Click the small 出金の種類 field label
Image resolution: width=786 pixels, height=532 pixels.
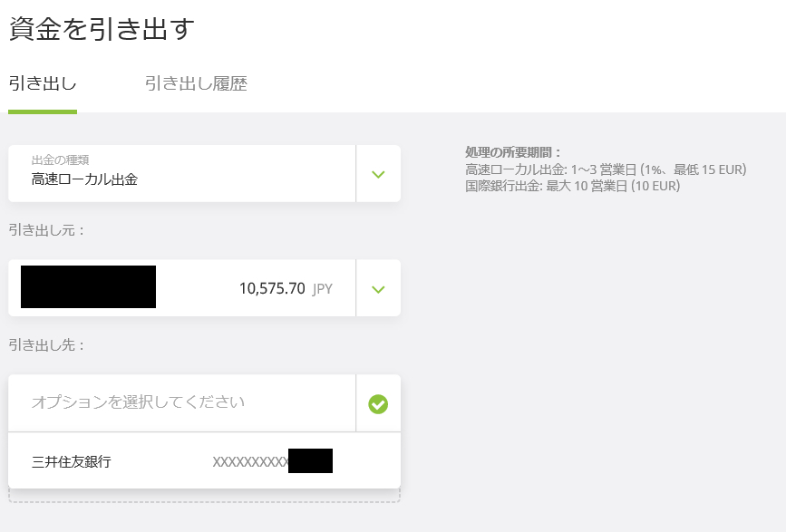pos(60,160)
